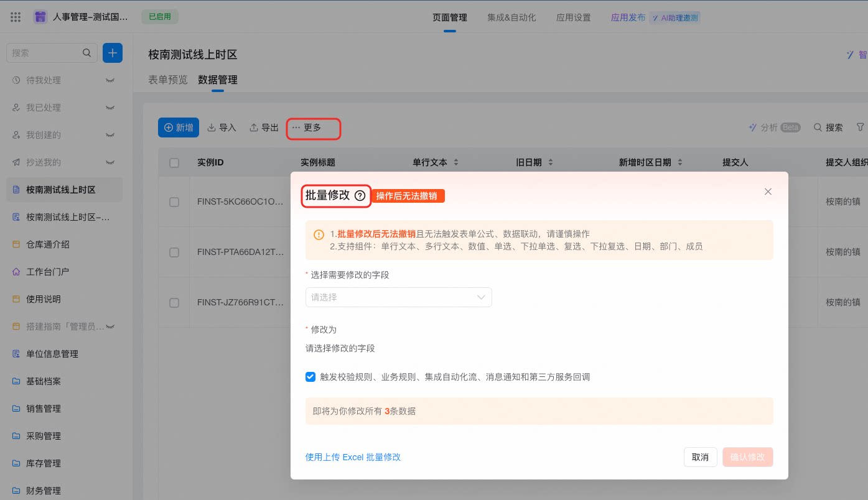The height and width of the screenshot is (500, 868).
Task: Click the 导出 export icon button
Action: tap(264, 127)
